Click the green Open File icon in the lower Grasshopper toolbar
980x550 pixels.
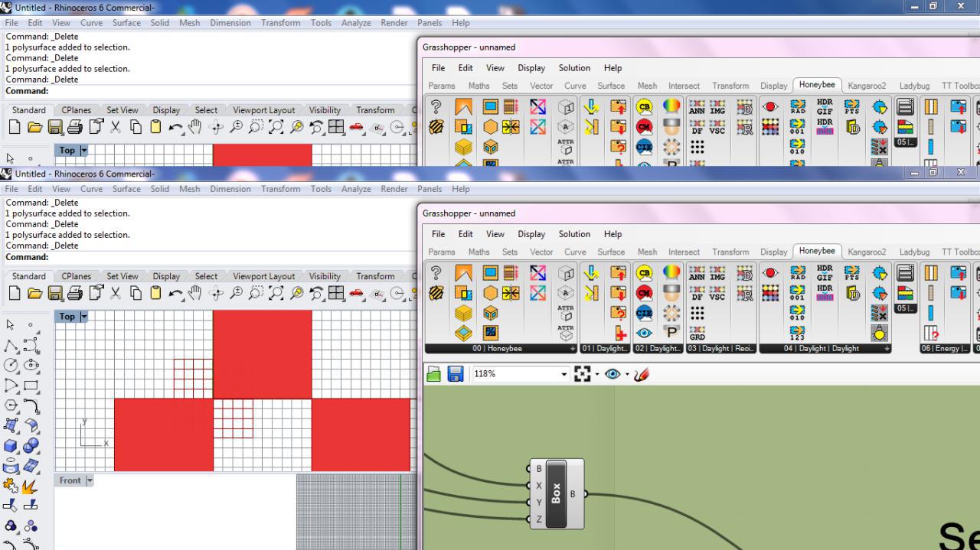coord(434,374)
